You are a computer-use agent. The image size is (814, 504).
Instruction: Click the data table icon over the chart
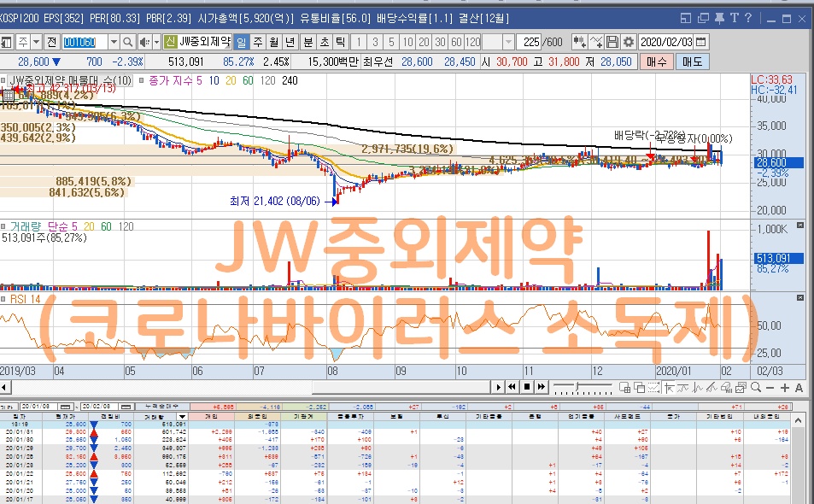coord(9,96)
